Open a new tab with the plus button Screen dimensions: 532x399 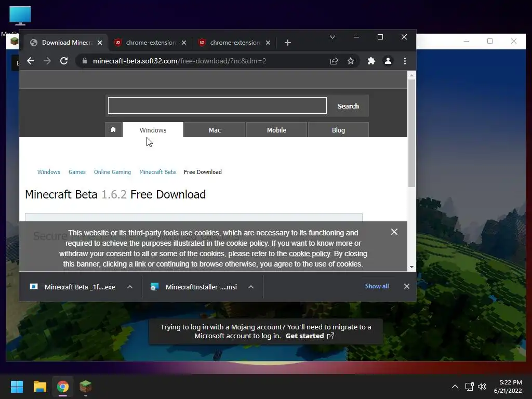pyautogui.click(x=288, y=43)
